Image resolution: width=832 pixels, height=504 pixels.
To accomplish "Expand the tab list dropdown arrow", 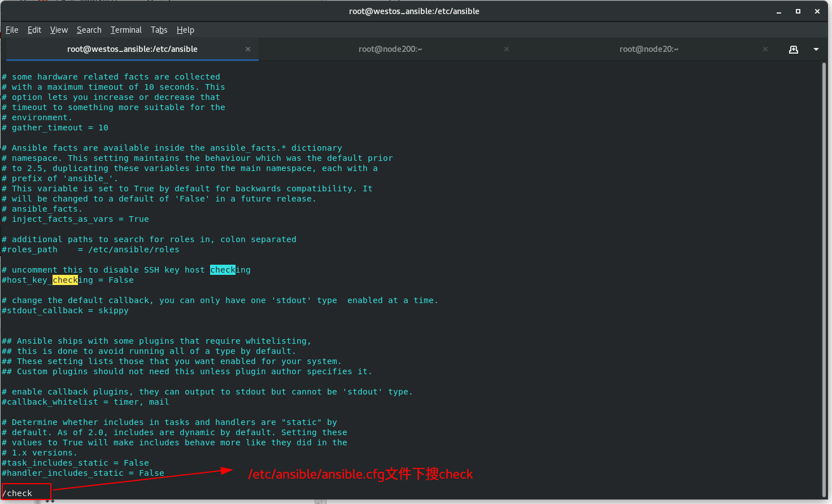I will (x=816, y=49).
